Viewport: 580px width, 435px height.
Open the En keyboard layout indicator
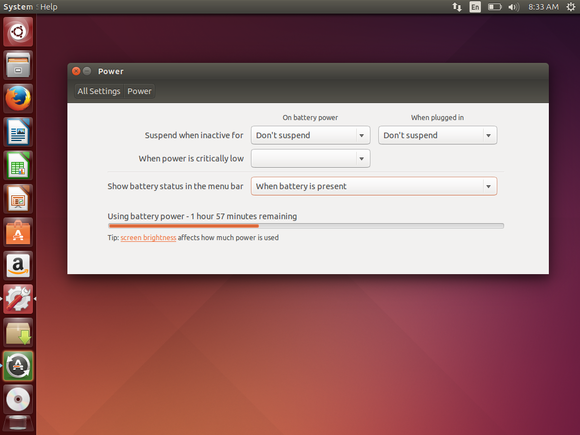tap(475, 7)
